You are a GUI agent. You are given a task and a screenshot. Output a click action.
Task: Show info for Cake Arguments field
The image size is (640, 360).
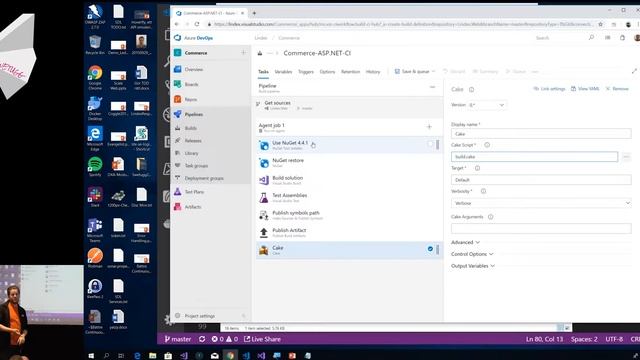(490, 217)
